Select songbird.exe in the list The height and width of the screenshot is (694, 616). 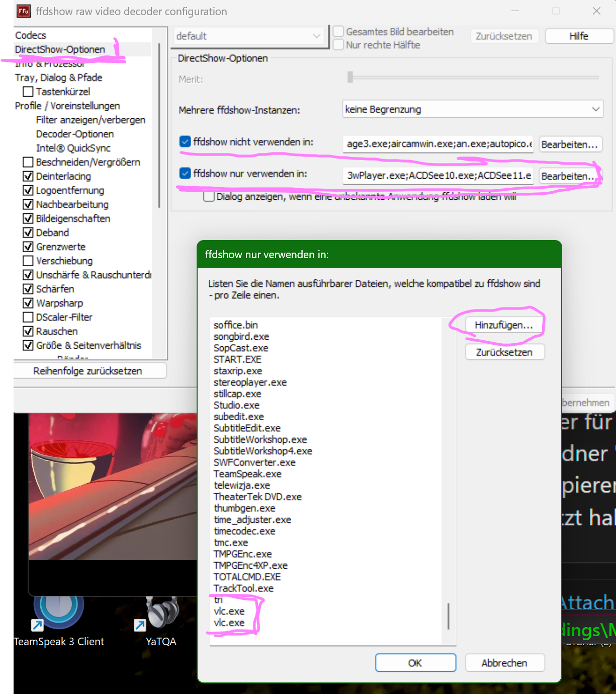pos(241,337)
